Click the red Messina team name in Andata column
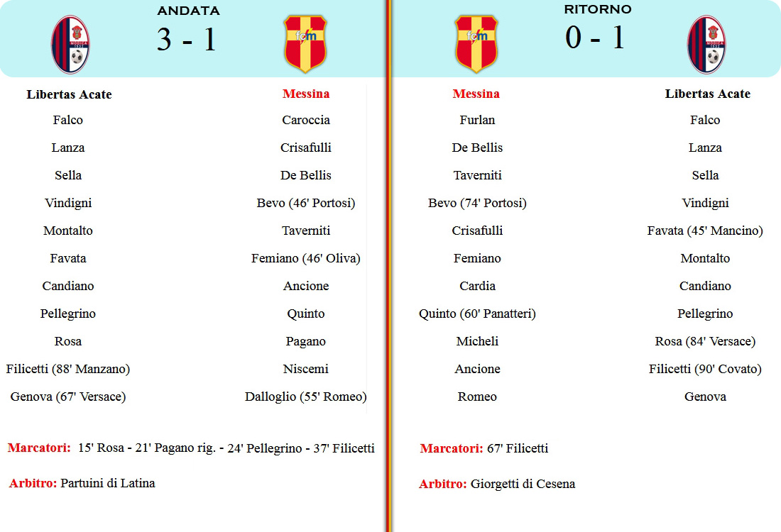Viewport: 781px width, 532px height. pos(306,94)
